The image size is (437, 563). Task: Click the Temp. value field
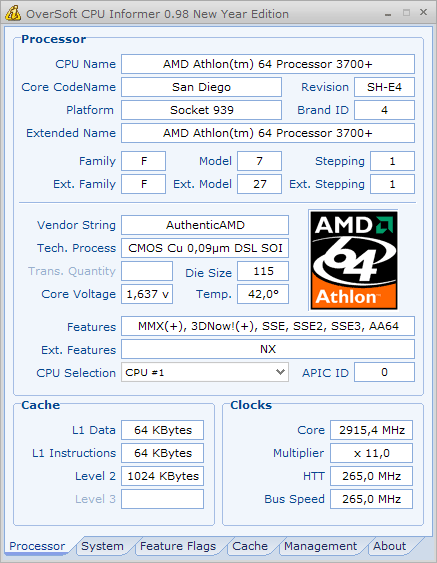point(263,294)
